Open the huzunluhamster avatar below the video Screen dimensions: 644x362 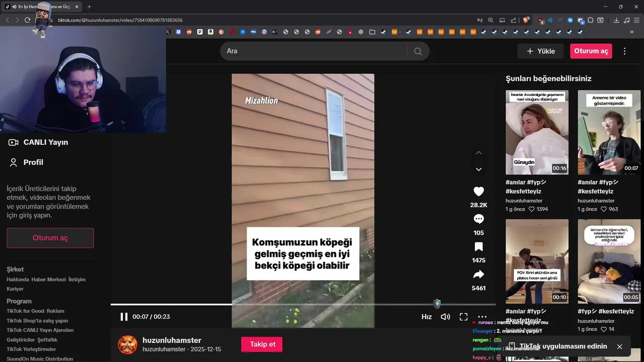pos(127,344)
